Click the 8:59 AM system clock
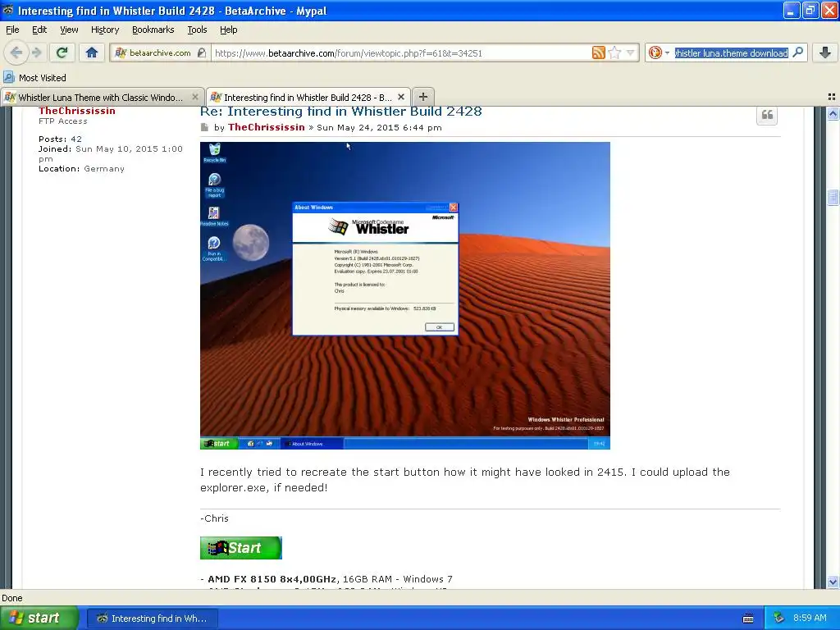840x630 pixels. [810, 619]
